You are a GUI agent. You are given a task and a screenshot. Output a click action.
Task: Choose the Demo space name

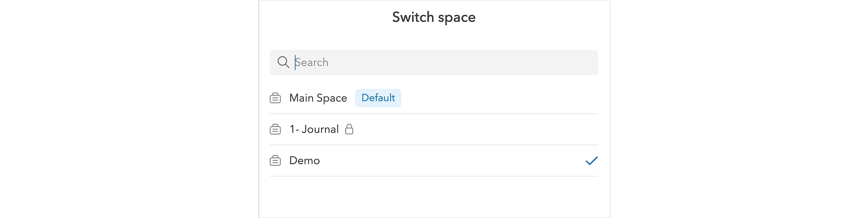click(x=304, y=161)
